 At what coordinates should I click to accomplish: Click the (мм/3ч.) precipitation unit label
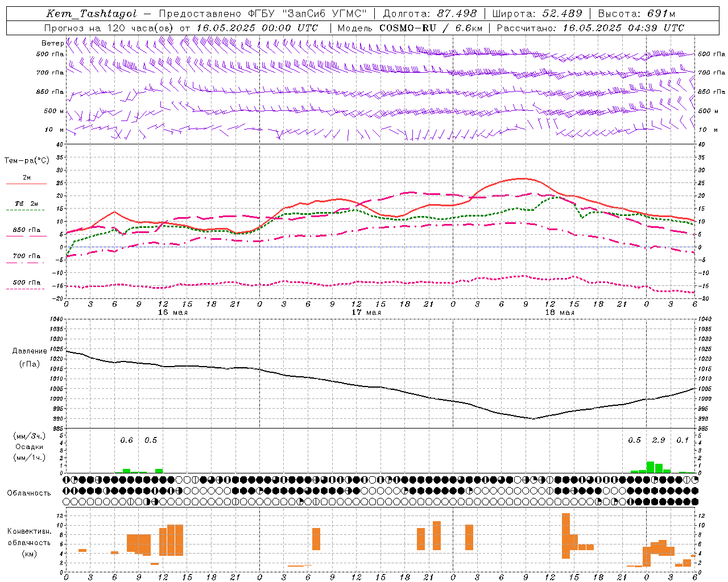click(x=29, y=436)
